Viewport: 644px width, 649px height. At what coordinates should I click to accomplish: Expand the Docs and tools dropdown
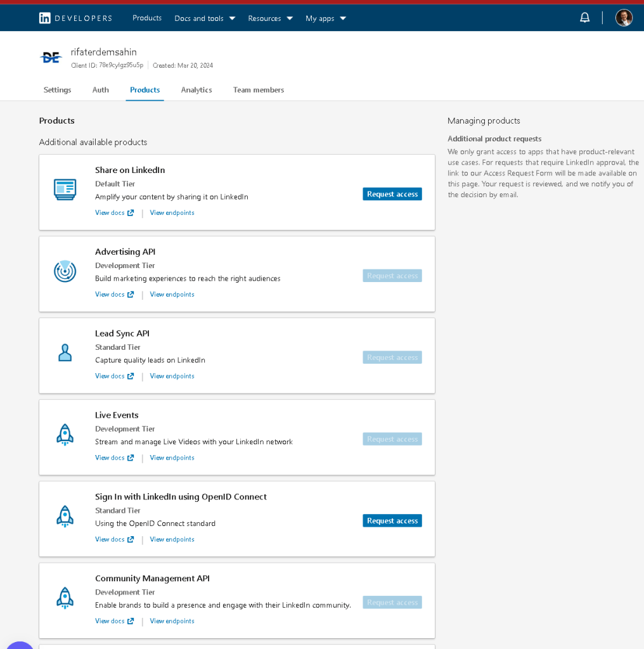click(x=205, y=18)
